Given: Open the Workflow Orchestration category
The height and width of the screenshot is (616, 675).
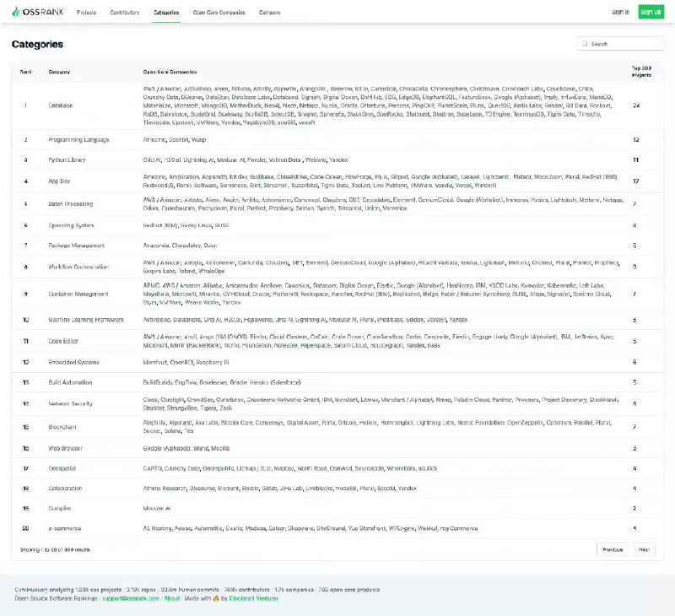Looking at the screenshot, I should point(79,267).
